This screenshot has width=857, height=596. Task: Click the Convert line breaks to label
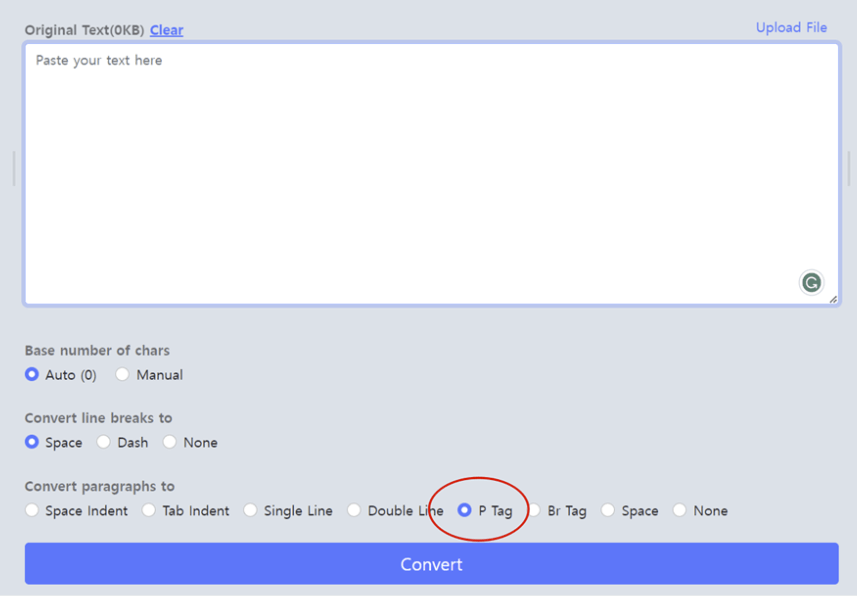(x=98, y=418)
